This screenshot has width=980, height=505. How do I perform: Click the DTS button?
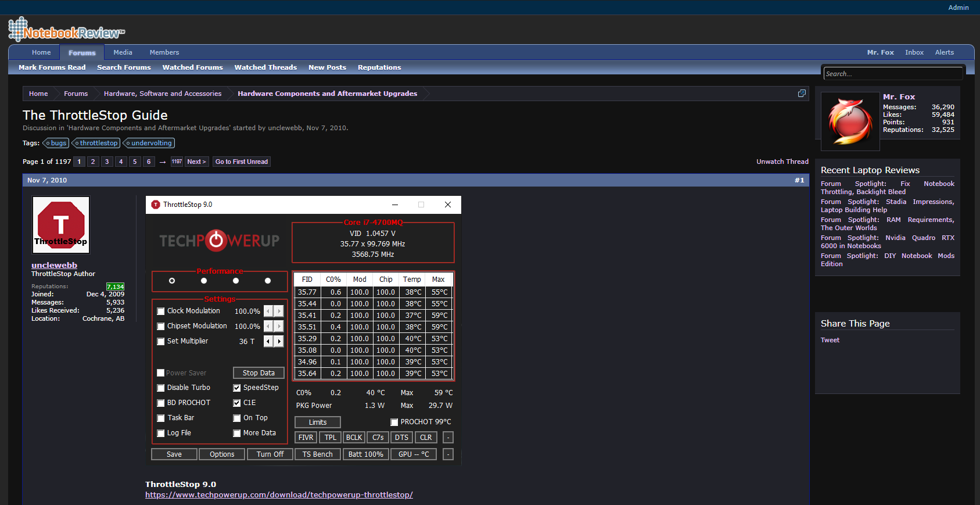(402, 438)
